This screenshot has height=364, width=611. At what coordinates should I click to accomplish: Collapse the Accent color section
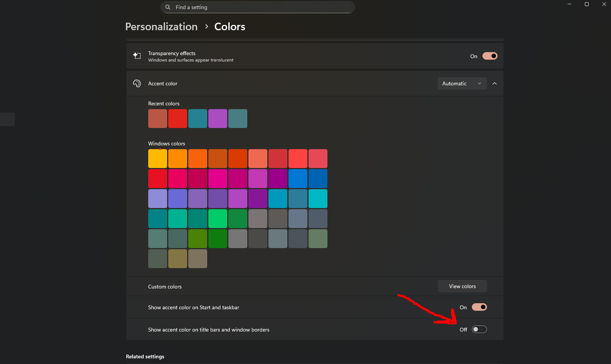click(495, 83)
